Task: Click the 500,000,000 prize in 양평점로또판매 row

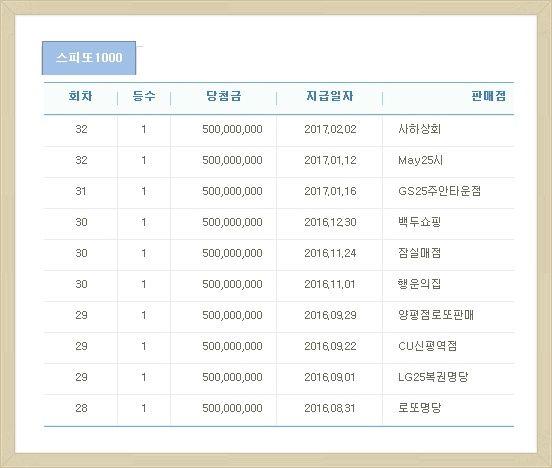Action: pos(232,315)
